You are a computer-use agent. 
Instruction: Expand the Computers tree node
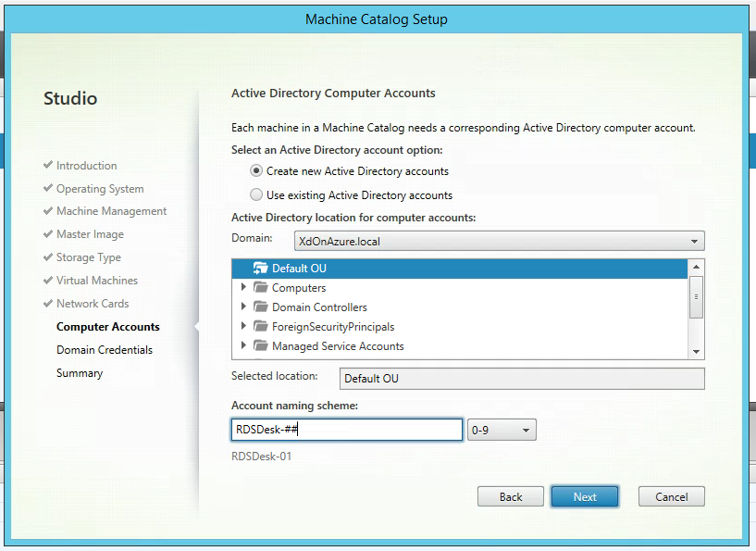click(244, 288)
